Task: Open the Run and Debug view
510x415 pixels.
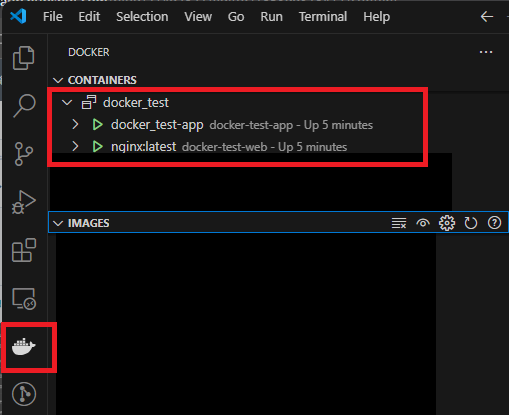Action: [24, 202]
